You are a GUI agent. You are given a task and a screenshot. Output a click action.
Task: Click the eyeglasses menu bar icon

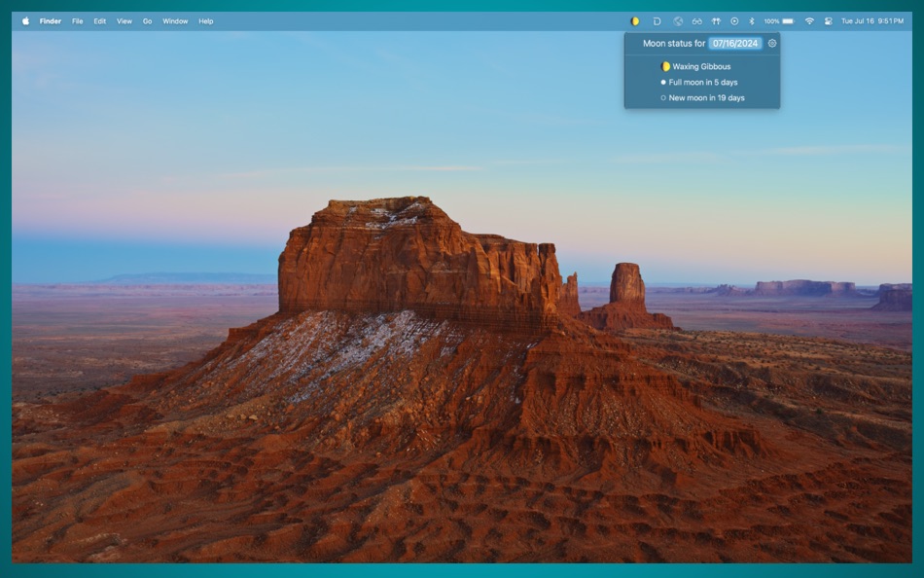696,21
